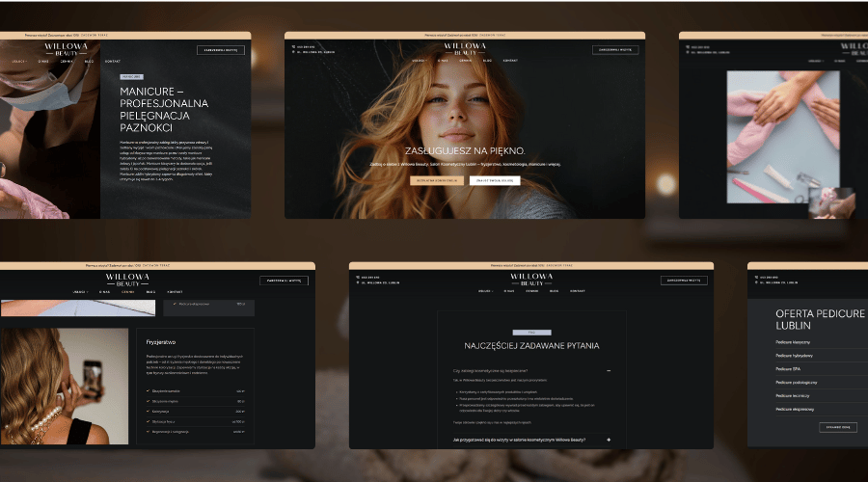Open Usługi dropdown in center hero navigation

(x=419, y=60)
